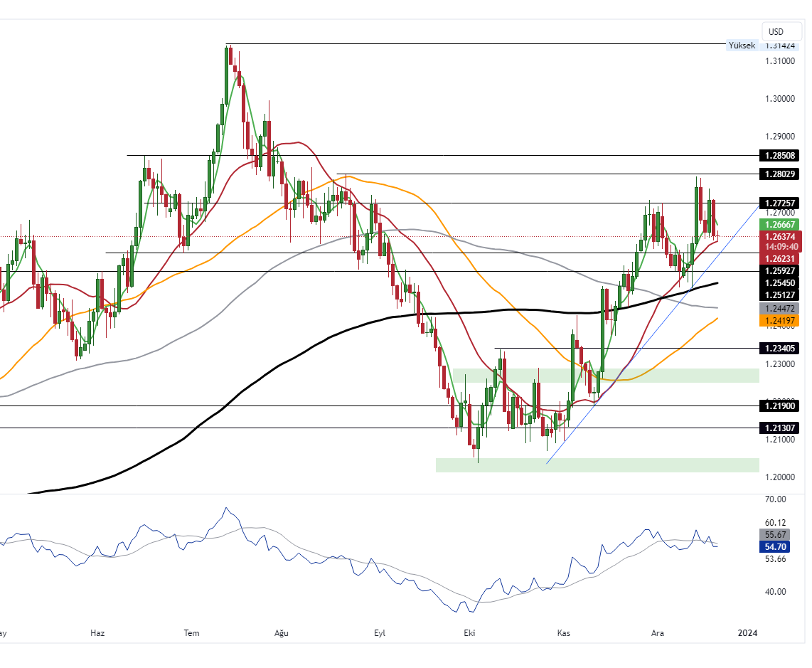Viewport: 812px width, 668px height.
Task: Select the orange 1.24197 moving average label
Action: 779,321
